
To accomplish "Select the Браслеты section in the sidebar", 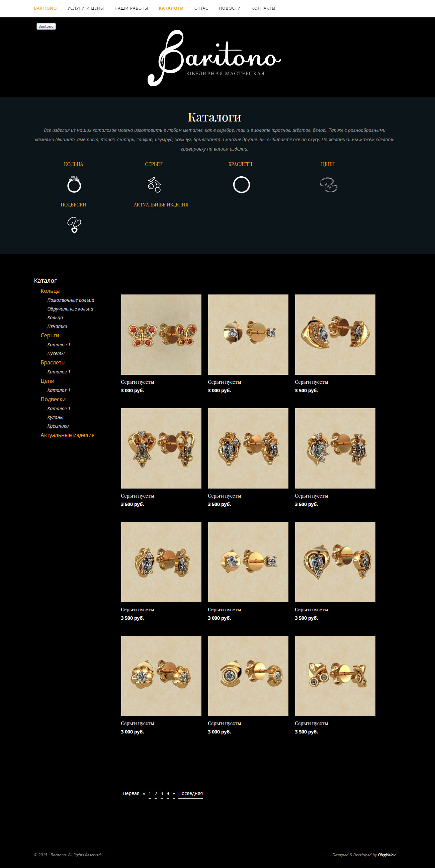I will click(53, 363).
